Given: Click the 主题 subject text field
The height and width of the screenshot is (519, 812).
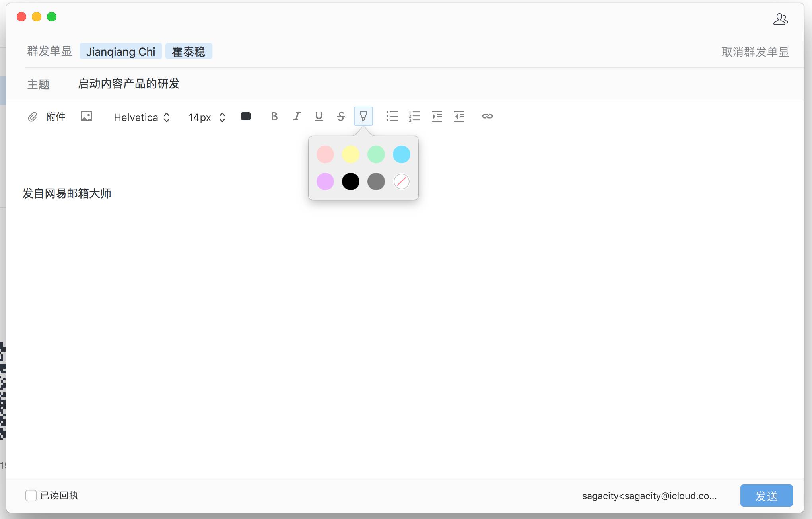Looking at the screenshot, I should [398, 84].
